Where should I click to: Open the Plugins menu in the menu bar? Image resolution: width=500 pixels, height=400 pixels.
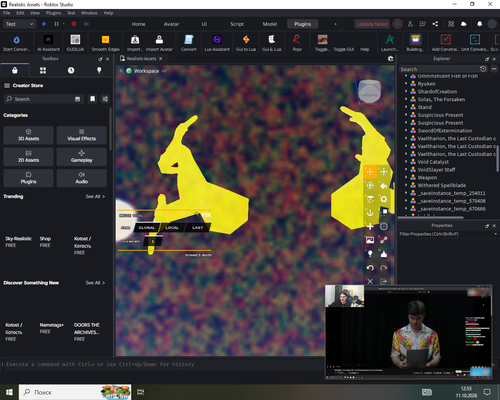53,13
